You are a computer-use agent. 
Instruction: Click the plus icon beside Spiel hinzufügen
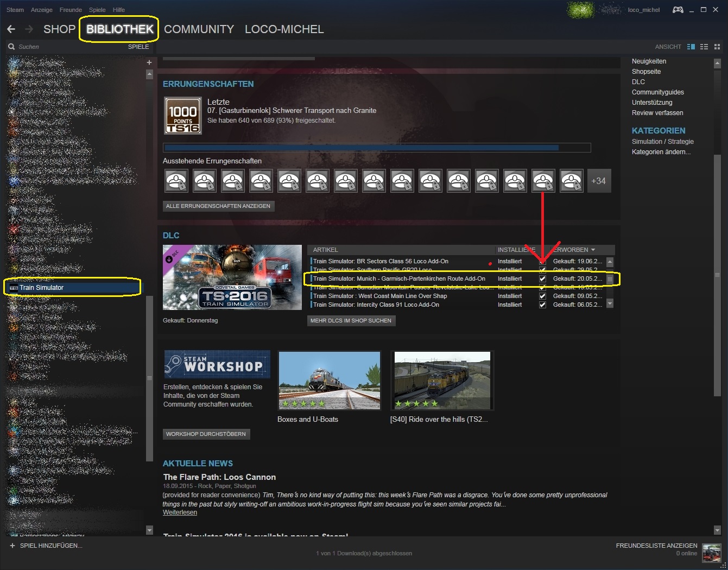pyautogui.click(x=12, y=546)
